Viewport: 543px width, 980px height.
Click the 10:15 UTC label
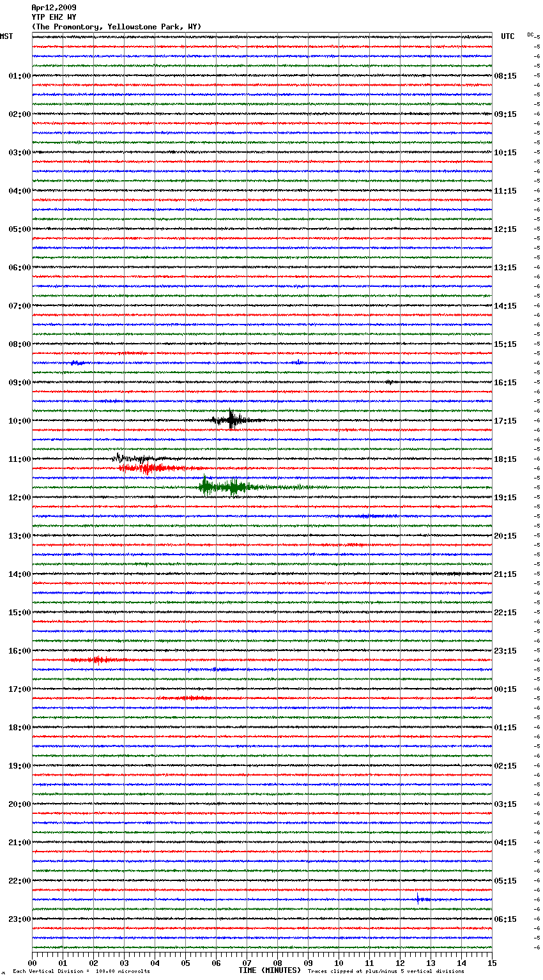505,153
